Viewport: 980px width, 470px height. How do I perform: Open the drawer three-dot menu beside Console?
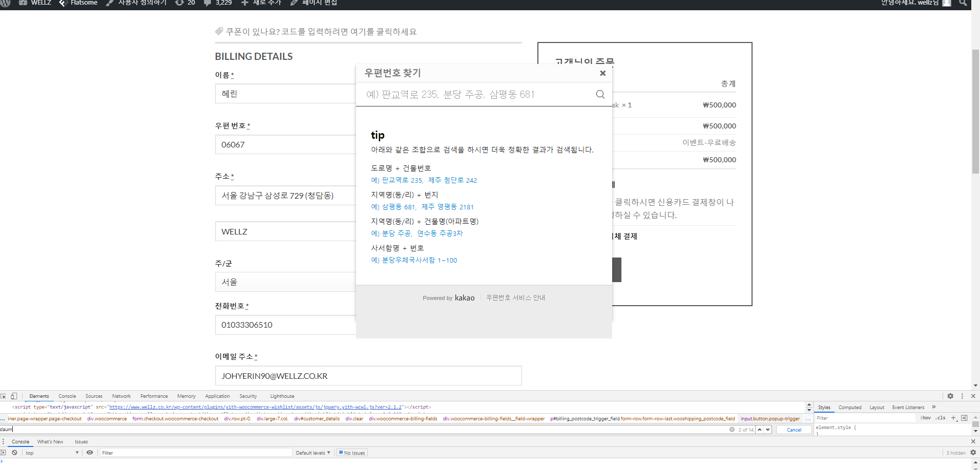pos(3,441)
